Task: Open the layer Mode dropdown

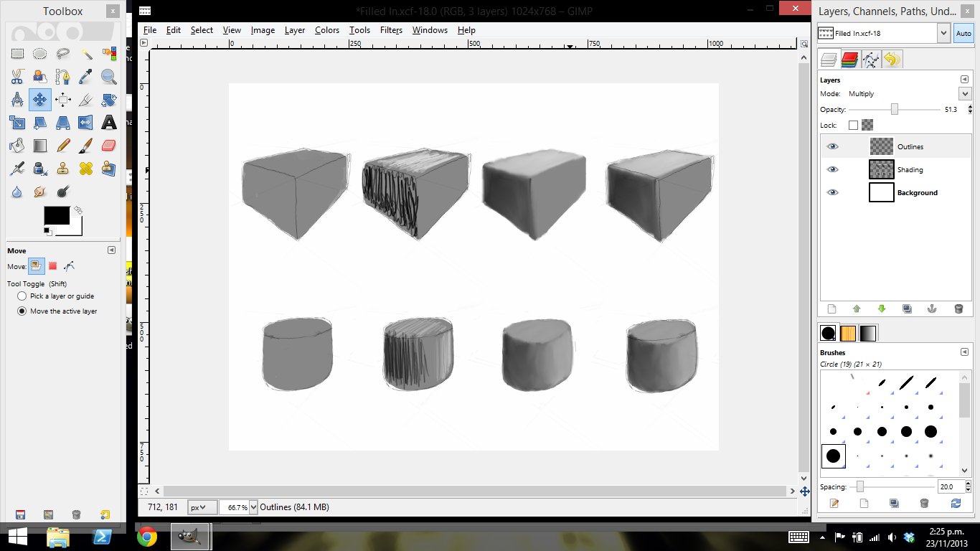Action: tap(964, 93)
